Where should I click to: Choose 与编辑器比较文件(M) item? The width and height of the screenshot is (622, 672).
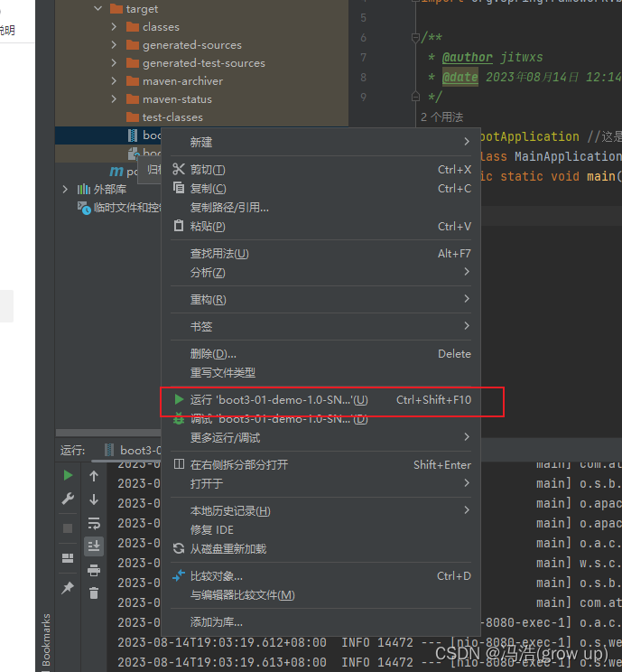pos(320,595)
